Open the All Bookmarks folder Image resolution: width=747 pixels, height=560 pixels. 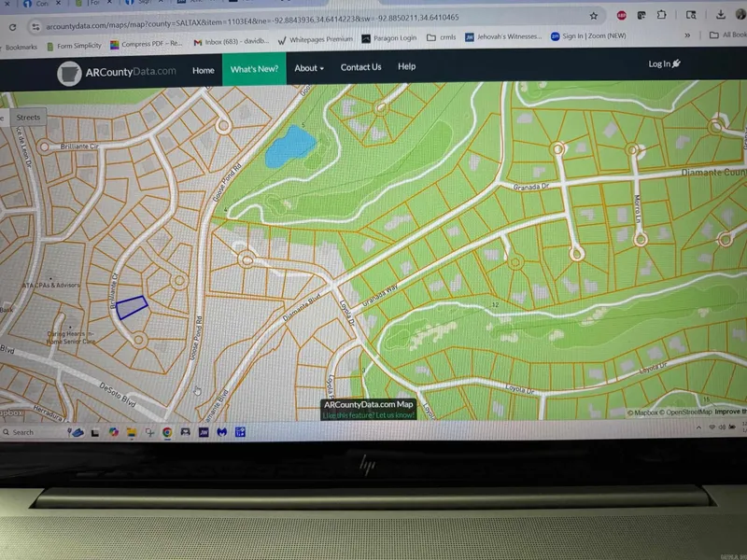pyautogui.click(x=726, y=35)
